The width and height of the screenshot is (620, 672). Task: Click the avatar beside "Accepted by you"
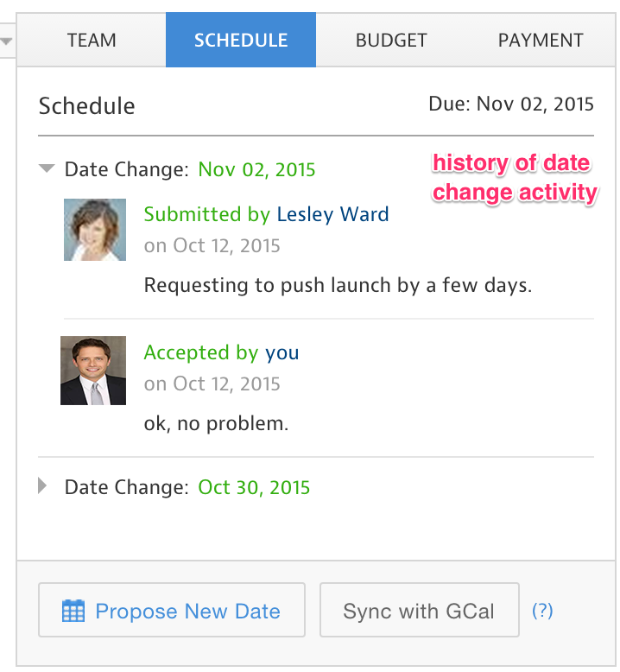(x=93, y=371)
